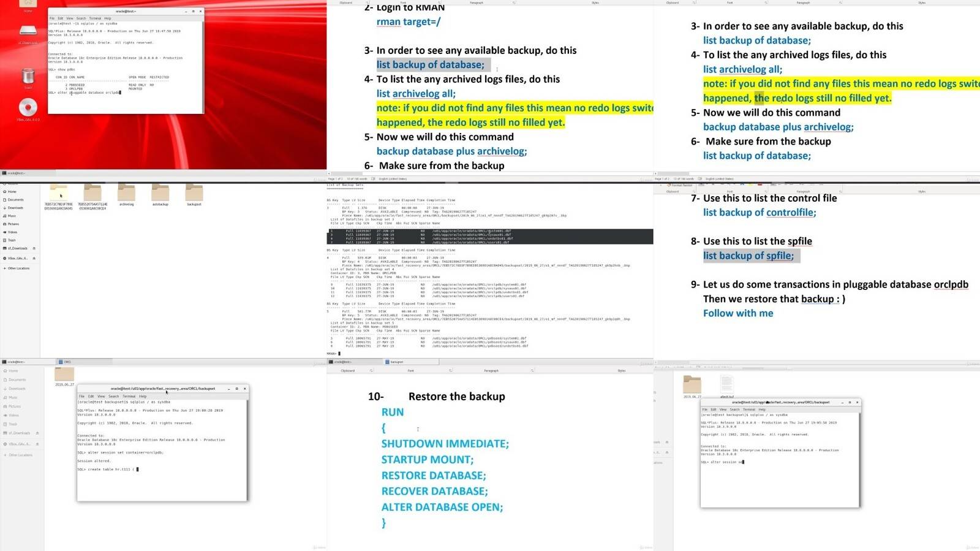Open the Edit menu in the 'show pdbs' terminal
Screen dimensions: 980x551
(60, 18)
